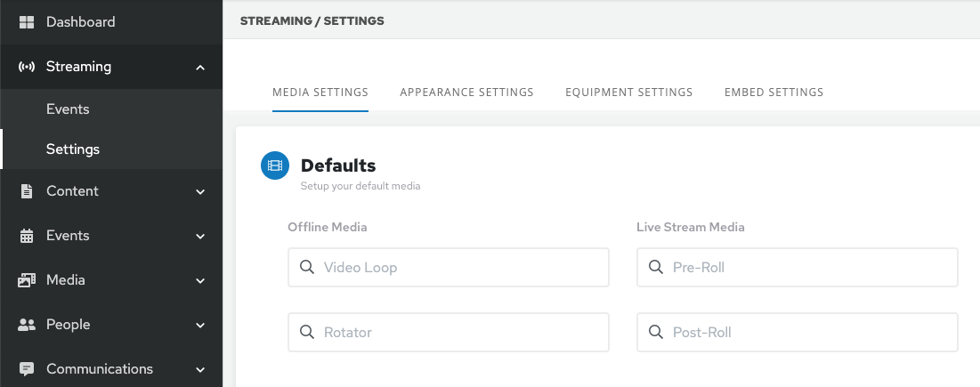Switch to Appearance Settings tab
Image resolution: width=980 pixels, height=387 pixels.
point(466,93)
